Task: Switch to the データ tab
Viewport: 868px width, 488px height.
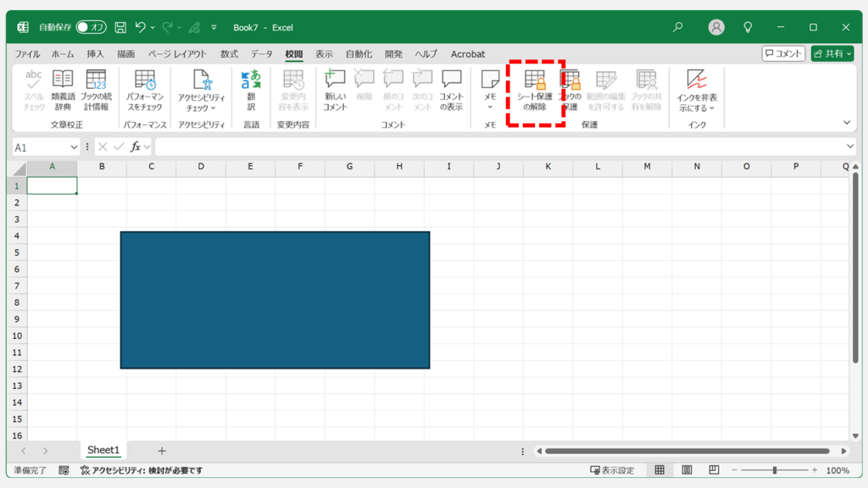Action: coord(261,53)
